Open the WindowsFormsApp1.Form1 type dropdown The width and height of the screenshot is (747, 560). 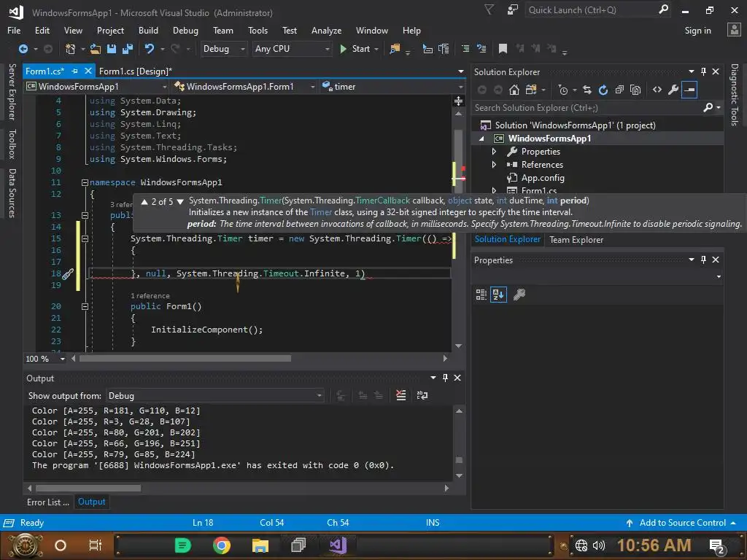[244, 87]
